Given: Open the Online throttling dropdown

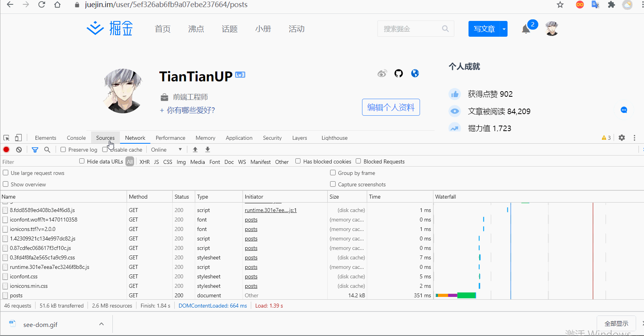Looking at the screenshot, I should pyautogui.click(x=166, y=150).
